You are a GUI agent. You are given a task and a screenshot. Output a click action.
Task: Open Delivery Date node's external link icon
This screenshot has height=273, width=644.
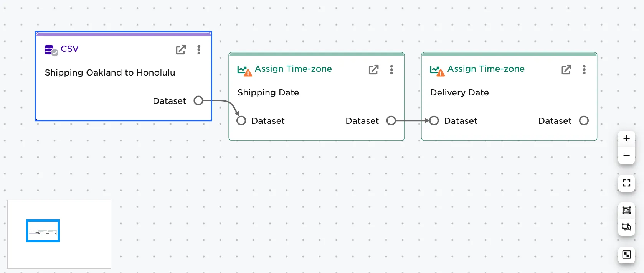click(566, 70)
